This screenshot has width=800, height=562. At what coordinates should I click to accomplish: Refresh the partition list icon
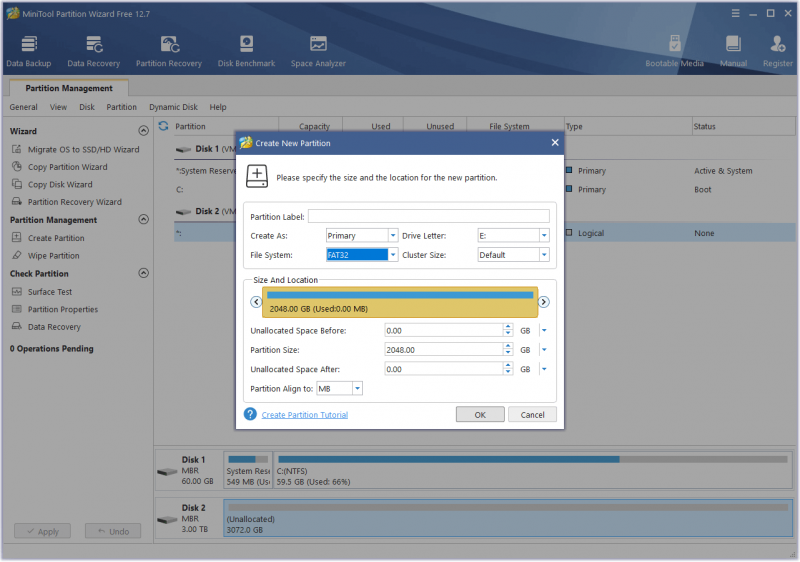coord(163,126)
